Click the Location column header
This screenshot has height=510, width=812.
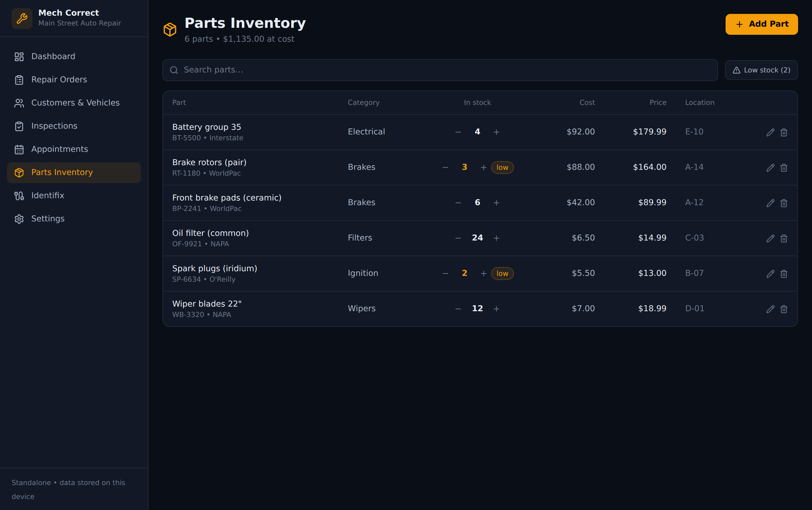pyautogui.click(x=700, y=102)
